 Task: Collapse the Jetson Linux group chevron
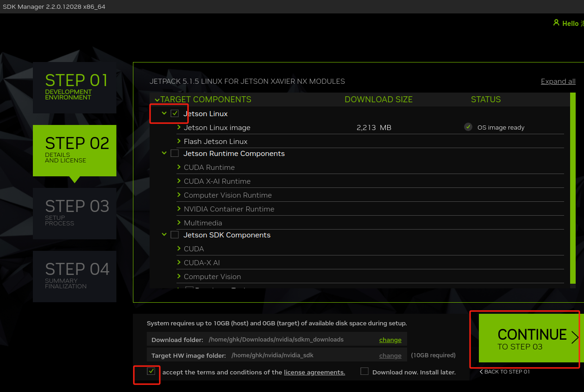(164, 113)
